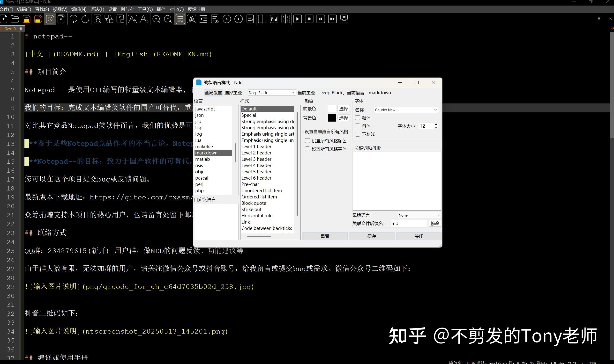The image size is (614, 364).
Task: Click the previous position circle arrow
Action: click(227, 19)
